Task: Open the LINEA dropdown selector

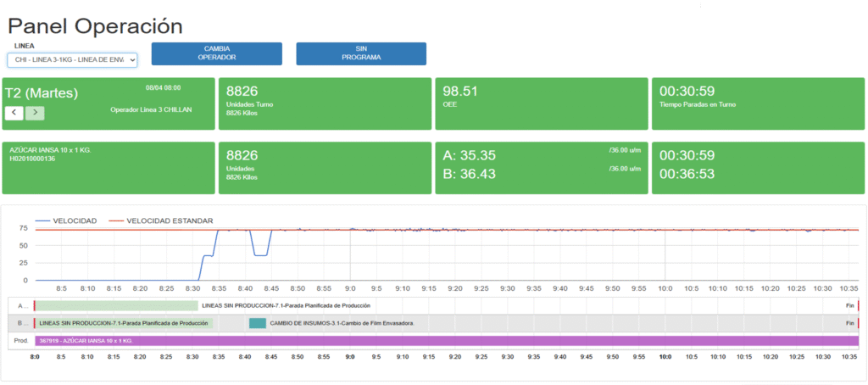Action: tap(72, 59)
